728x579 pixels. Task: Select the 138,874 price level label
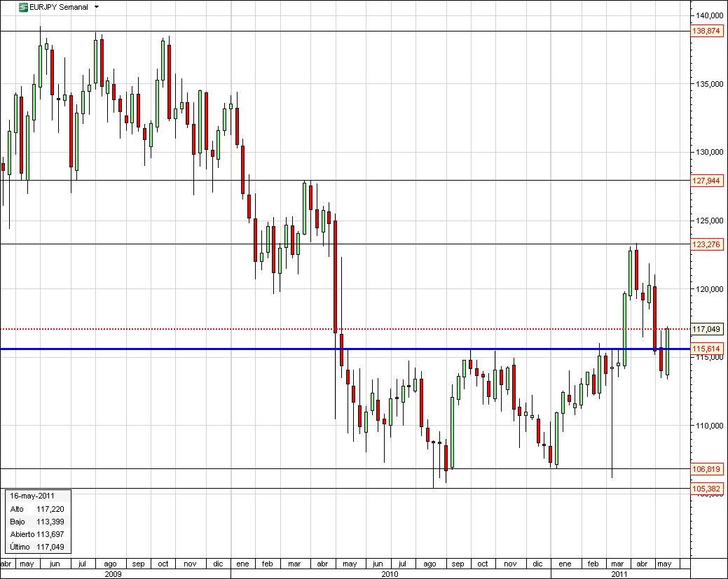[706, 31]
